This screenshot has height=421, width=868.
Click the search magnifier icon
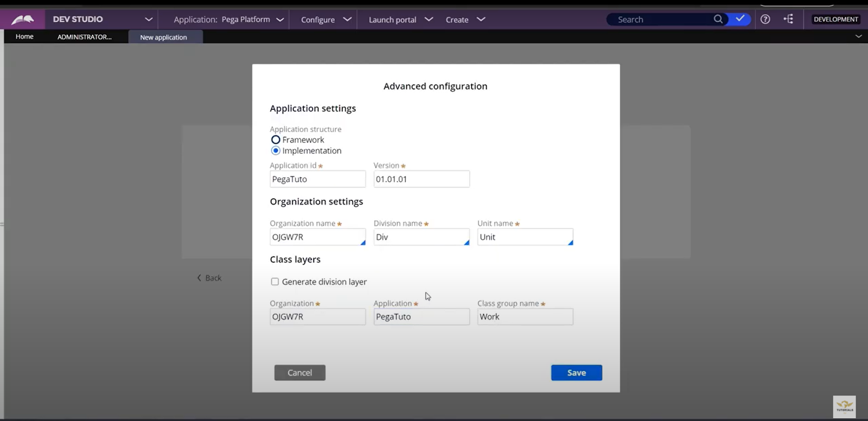(718, 19)
